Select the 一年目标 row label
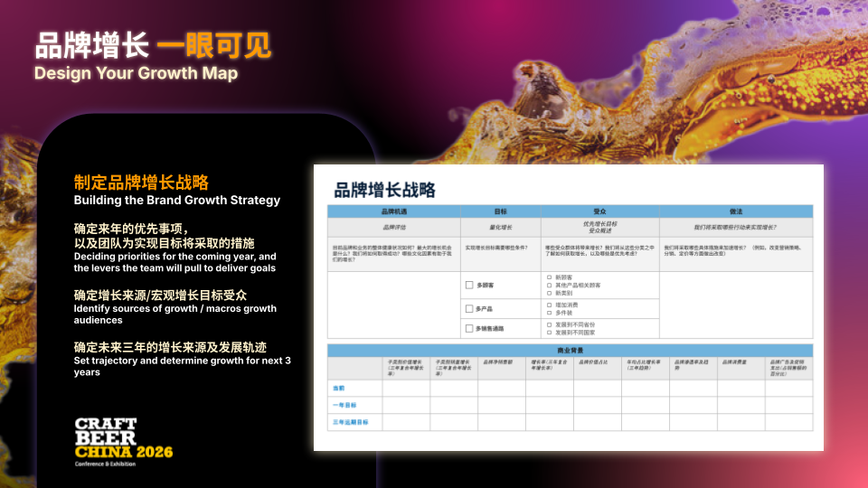Screen dimensions: 868x488 click(343, 405)
